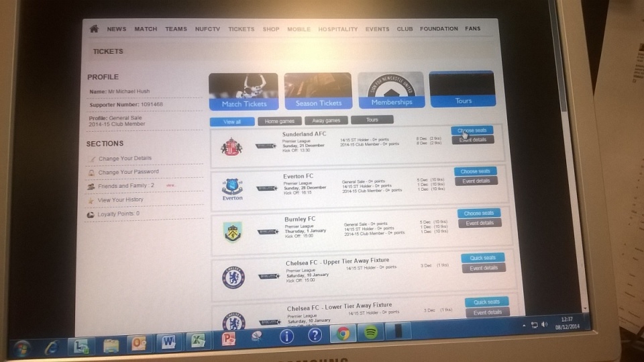The height and width of the screenshot is (362, 644).
Task: Launch Internet Explorer from the taskbar
Action: (x=52, y=349)
